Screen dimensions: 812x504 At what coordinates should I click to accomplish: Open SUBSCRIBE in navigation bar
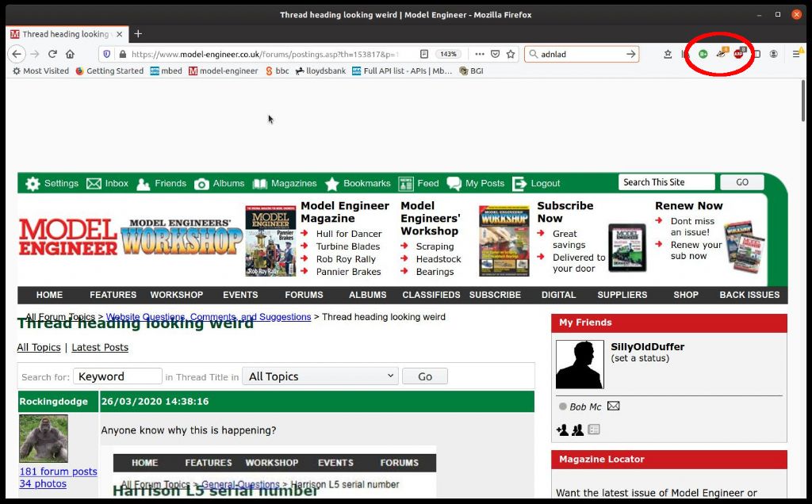click(x=495, y=295)
